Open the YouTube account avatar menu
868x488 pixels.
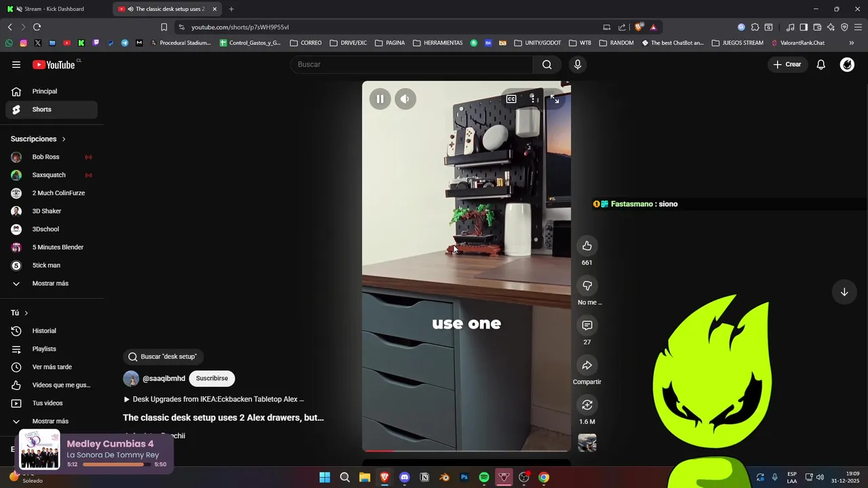click(x=847, y=64)
